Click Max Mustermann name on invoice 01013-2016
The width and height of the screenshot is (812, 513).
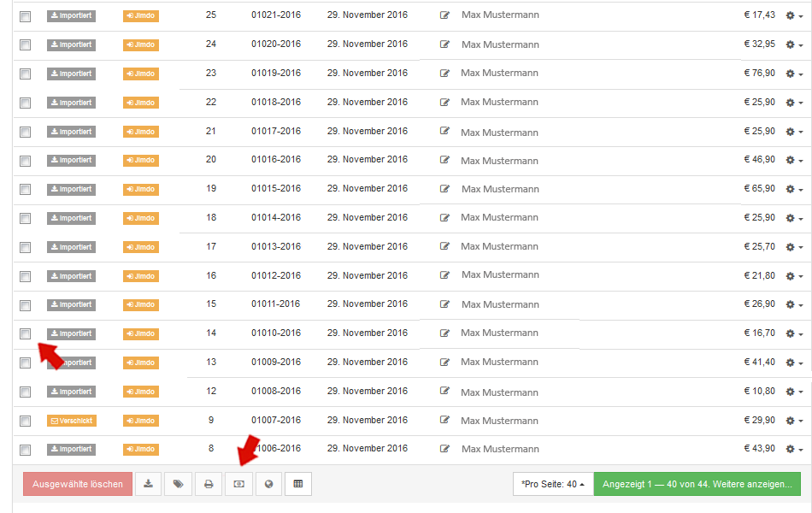[499, 247]
